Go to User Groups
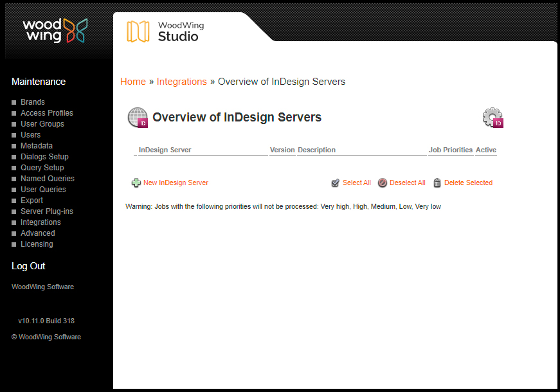The width and height of the screenshot is (560, 392). point(42,124)
